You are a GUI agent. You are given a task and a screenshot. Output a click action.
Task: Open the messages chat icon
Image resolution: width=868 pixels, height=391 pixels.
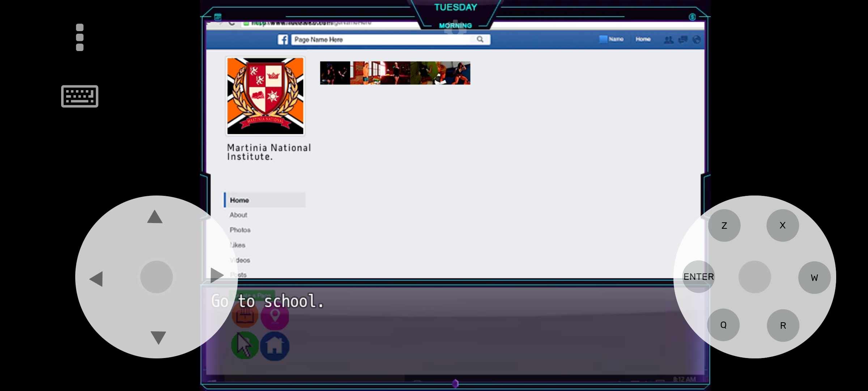[683, 40]
